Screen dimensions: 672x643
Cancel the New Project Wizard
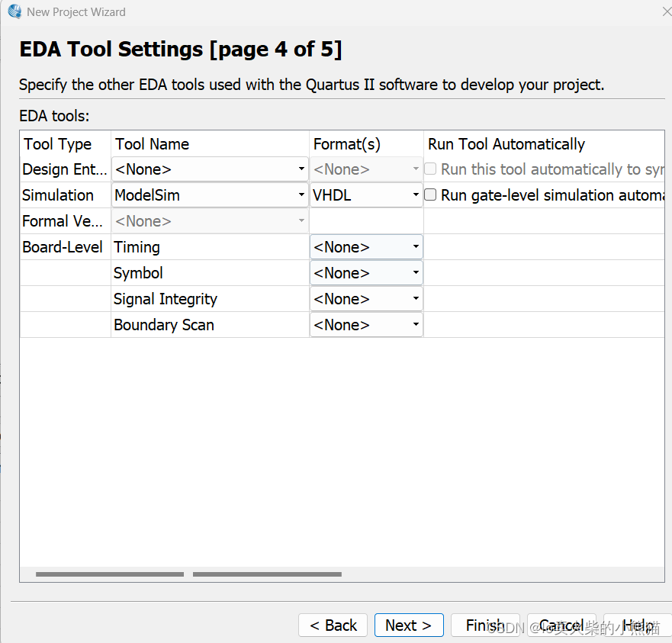coord(561,625)
